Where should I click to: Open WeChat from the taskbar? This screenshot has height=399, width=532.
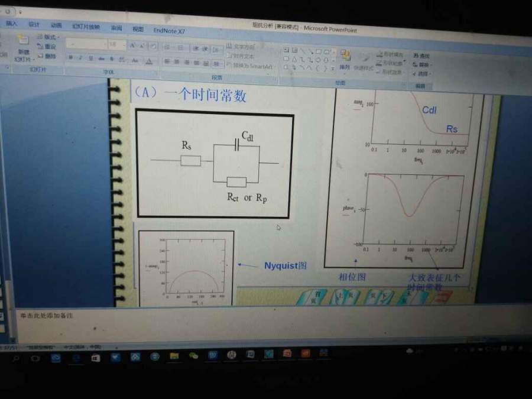pos(193,356)
